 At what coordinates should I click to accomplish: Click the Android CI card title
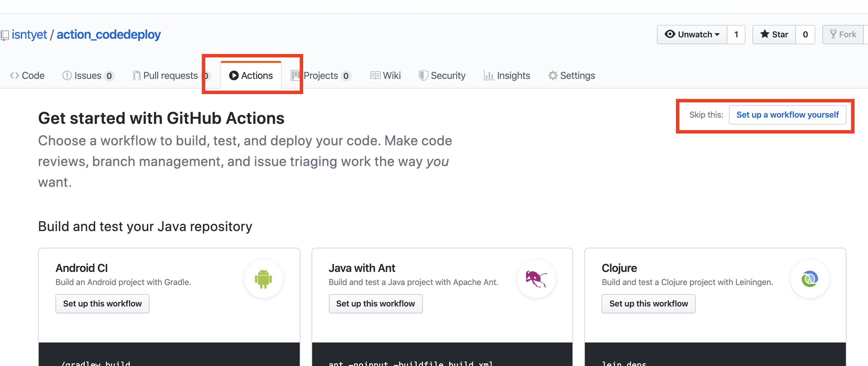pos(82,268)
